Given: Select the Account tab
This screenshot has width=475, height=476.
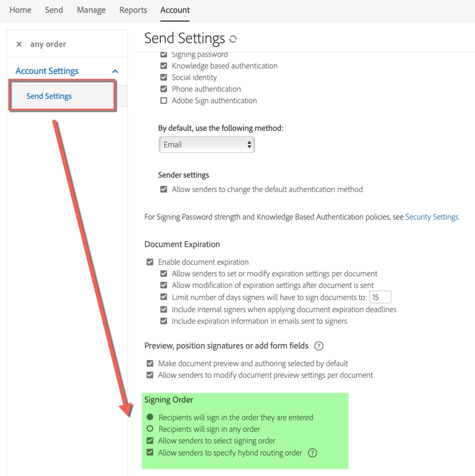Looking at the screenshot, I should pyautogui.click(x=175, y=10).
